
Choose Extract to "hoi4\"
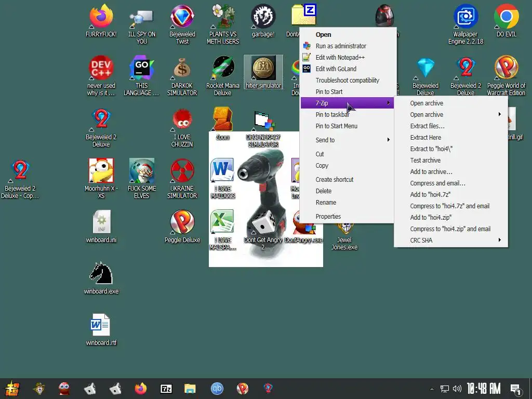pyautogui.click(x=451, y=149)
